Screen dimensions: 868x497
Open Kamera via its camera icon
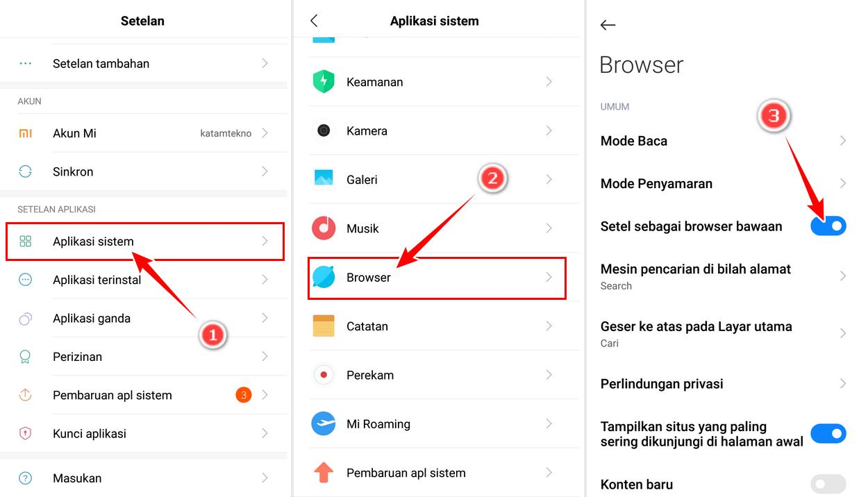pyautogui.click(x=324, y=130)
